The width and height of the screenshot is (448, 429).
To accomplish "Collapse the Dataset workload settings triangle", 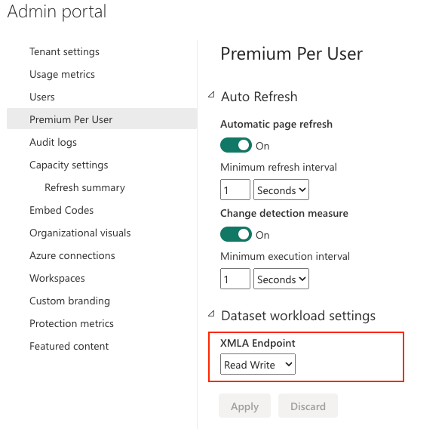I will click(211, 314).
